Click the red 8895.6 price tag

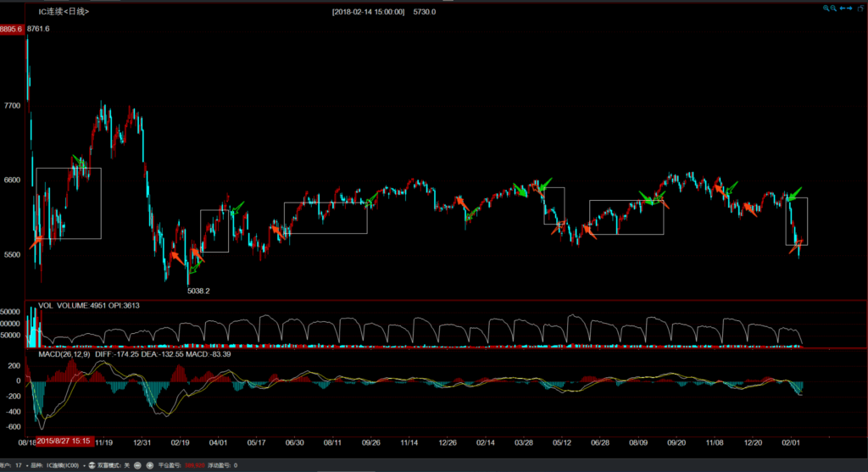point(12,29)
